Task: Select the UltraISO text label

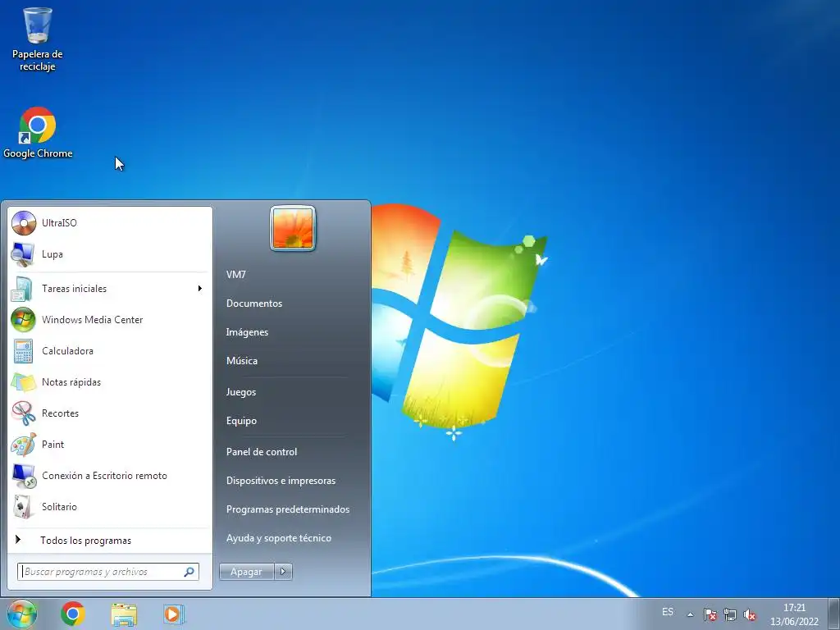Action: (59, 223)
